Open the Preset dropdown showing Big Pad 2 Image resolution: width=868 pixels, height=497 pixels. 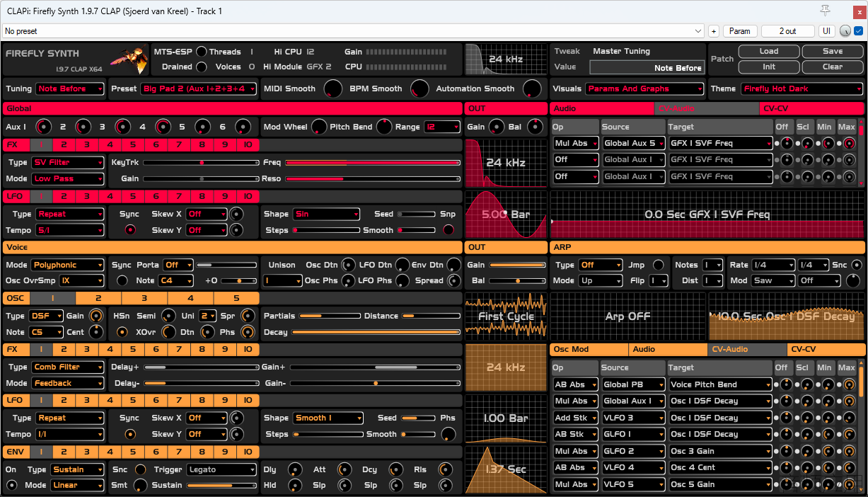click(x=198, y=88)
